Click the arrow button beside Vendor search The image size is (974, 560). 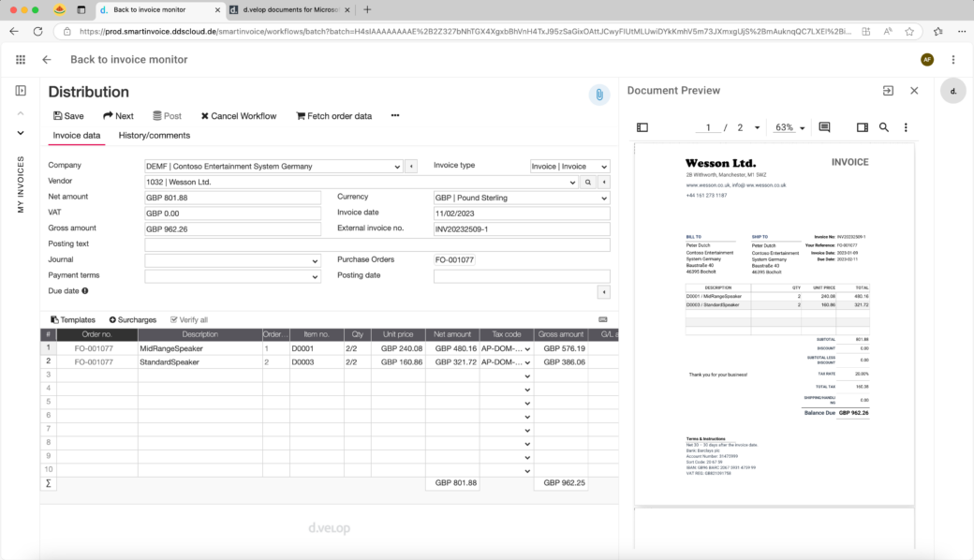(604, 182)
